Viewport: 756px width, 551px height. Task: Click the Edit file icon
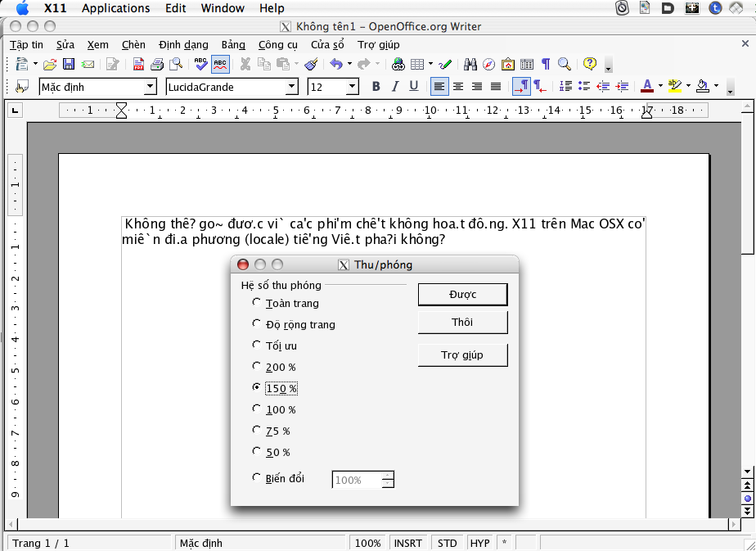pos(112,64)
